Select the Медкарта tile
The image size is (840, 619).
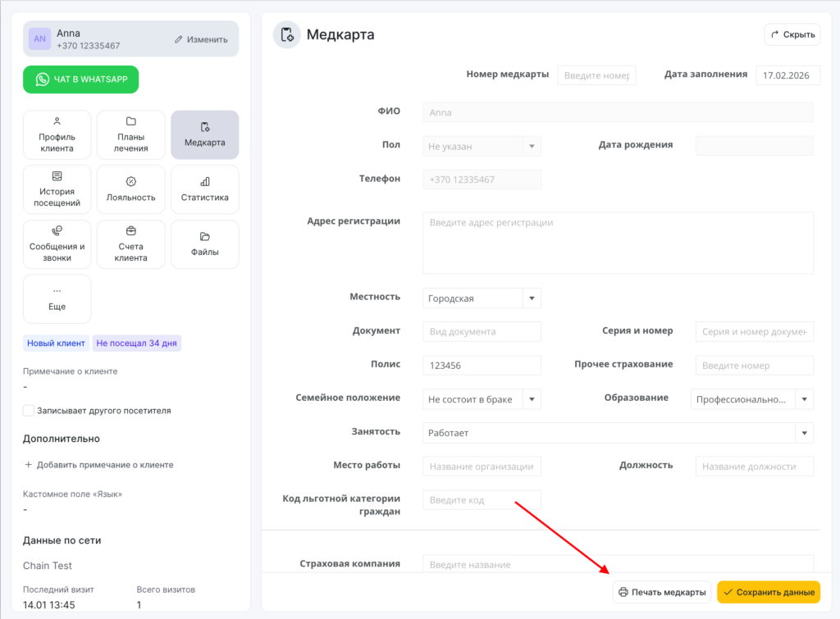click(x=204, y=134)
